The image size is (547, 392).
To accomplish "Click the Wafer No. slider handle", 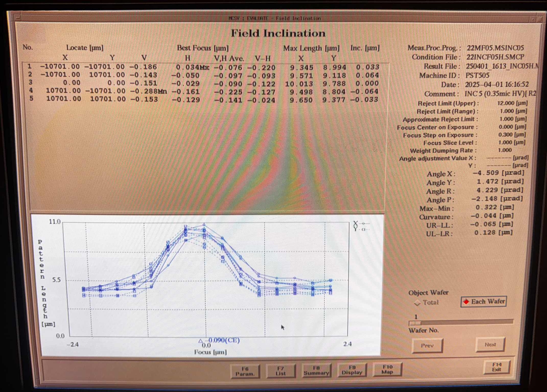I will (x=415, y=323).
